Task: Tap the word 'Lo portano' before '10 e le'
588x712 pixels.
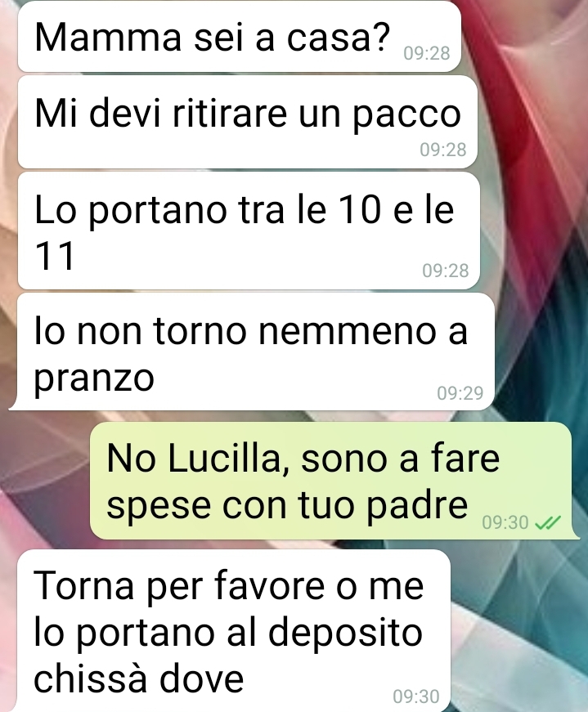Action: tap(130, 210)
